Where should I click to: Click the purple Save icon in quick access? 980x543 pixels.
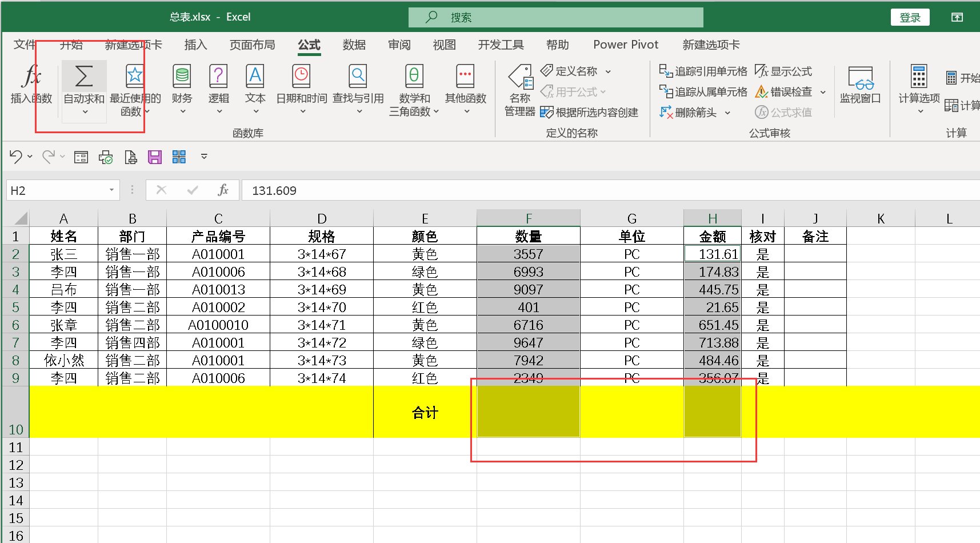tap(155, 157)
